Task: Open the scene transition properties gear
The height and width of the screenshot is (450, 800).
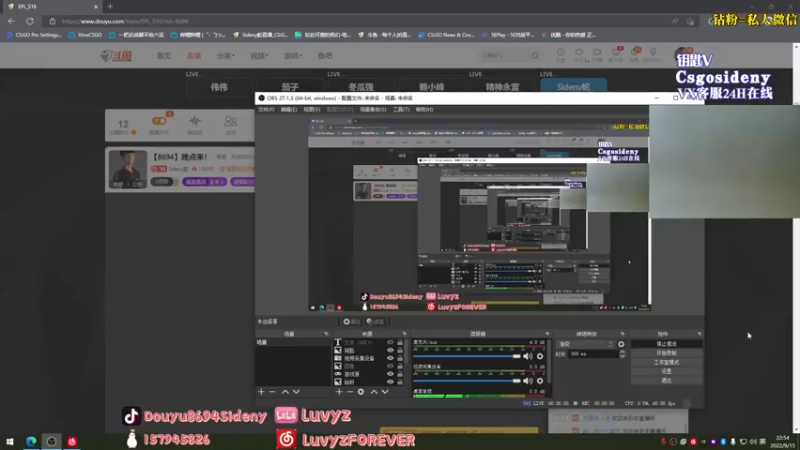Action: point(621,344)
